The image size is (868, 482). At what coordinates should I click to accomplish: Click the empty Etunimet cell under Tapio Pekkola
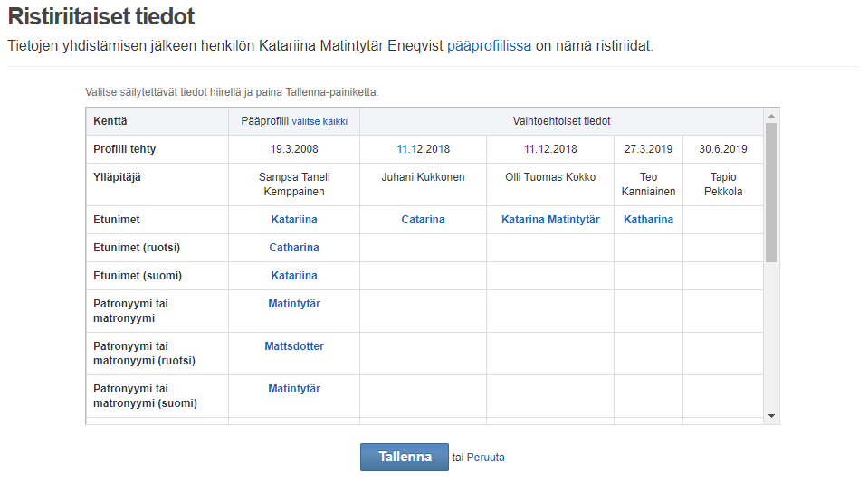click(x=723, y=220)
